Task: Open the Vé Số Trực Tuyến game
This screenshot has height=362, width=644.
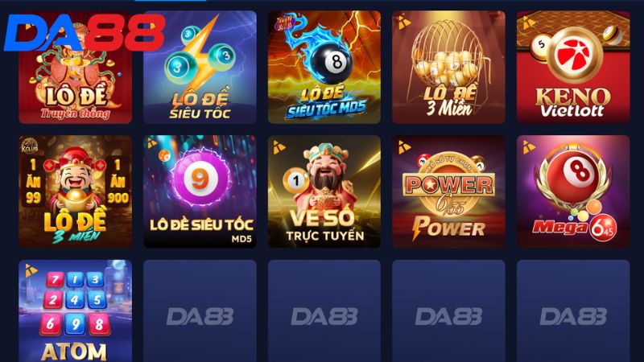Action: [x=324, y=191]
